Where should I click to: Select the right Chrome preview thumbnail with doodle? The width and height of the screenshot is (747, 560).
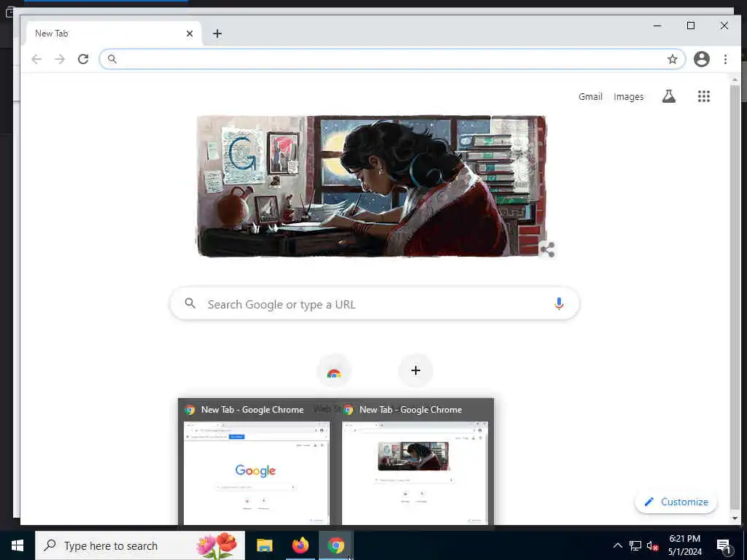point(415,472)
